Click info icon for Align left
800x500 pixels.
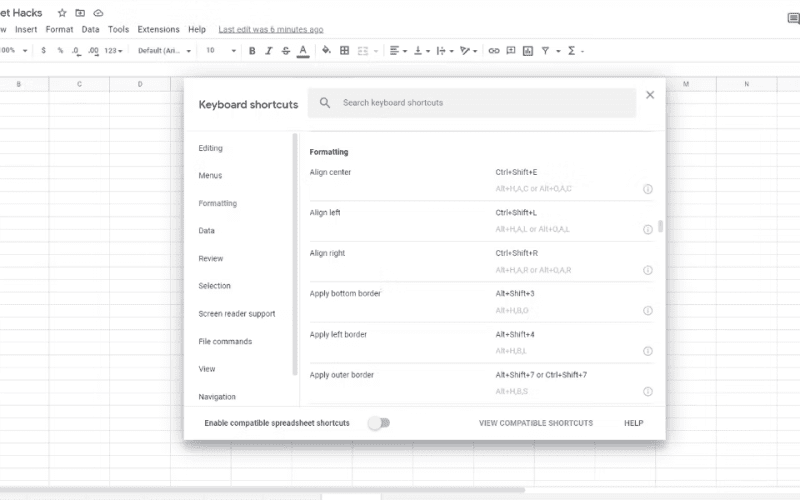pos(647,230)
